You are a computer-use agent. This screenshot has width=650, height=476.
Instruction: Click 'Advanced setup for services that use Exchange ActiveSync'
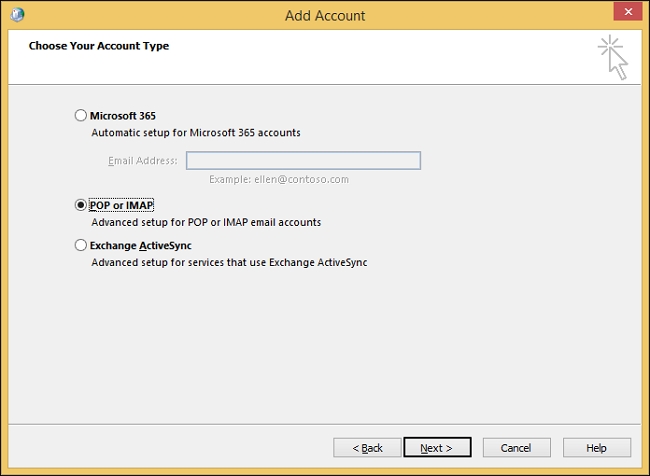(x=229, y=262)
